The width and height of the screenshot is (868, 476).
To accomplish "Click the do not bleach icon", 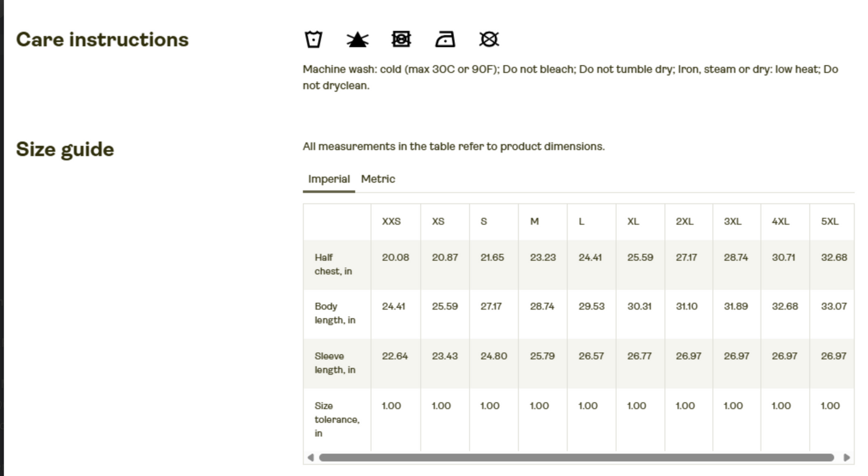I will (357, 40).
